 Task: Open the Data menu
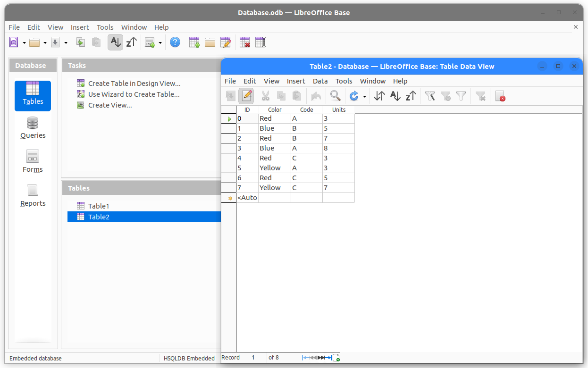(x=320, y=81)
